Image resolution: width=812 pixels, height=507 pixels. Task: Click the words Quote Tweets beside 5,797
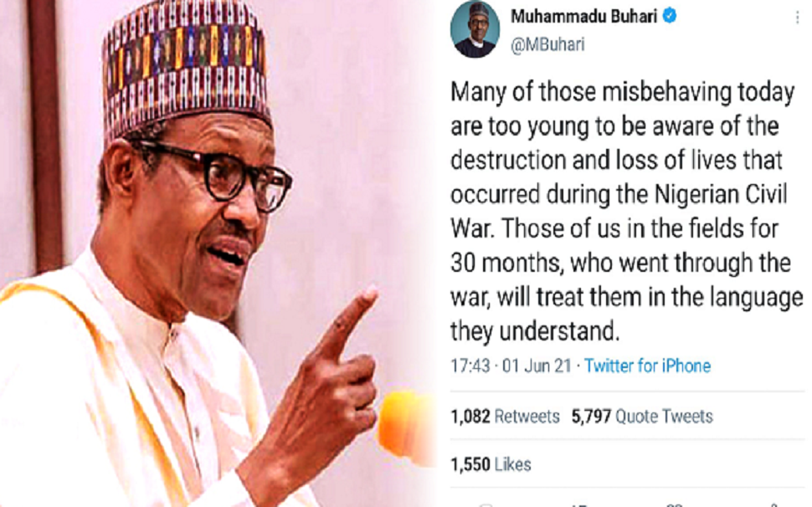(665, 416)
